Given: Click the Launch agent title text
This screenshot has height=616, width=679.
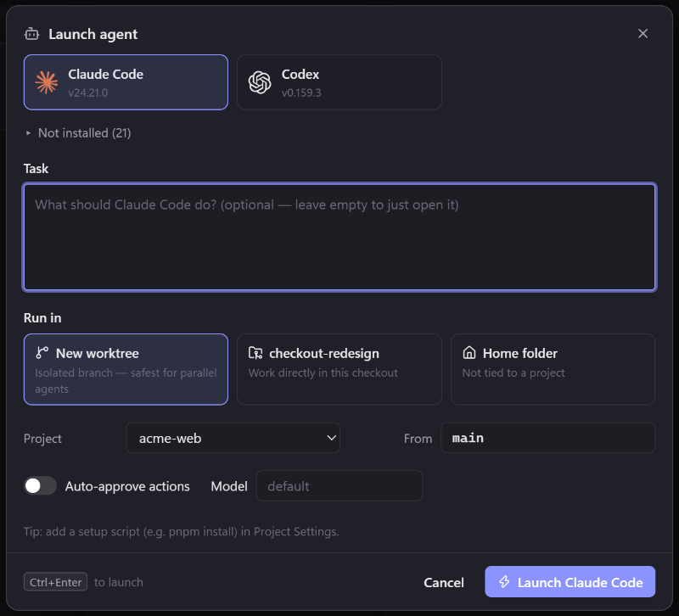Looking at the screenshot, I should coord(93,34).
